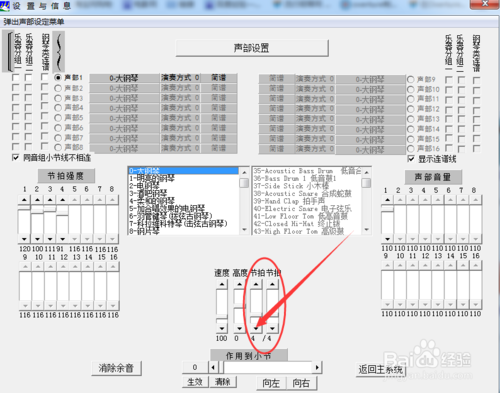Click down arrow of voice volume column 1
This screenshot has width=500, height=393.
click(x=387, y=239)
